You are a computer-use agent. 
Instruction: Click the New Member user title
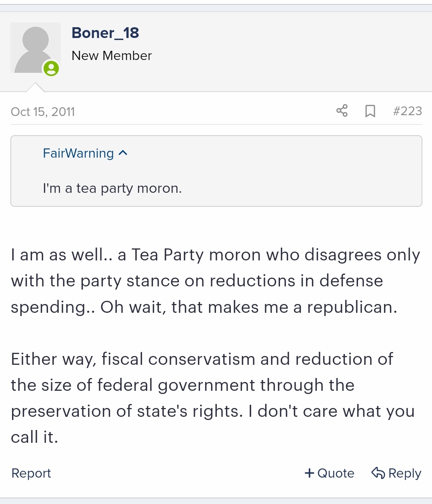(112, 56)
